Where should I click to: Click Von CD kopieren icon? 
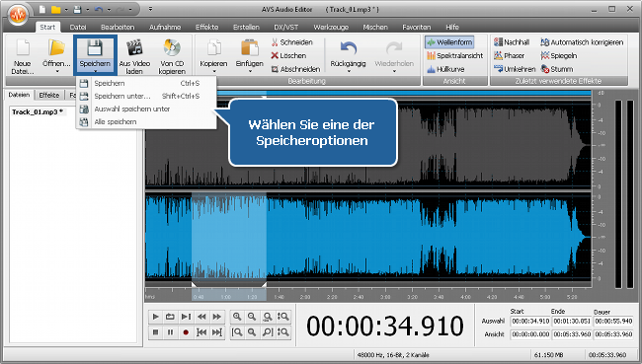(172, 48)
